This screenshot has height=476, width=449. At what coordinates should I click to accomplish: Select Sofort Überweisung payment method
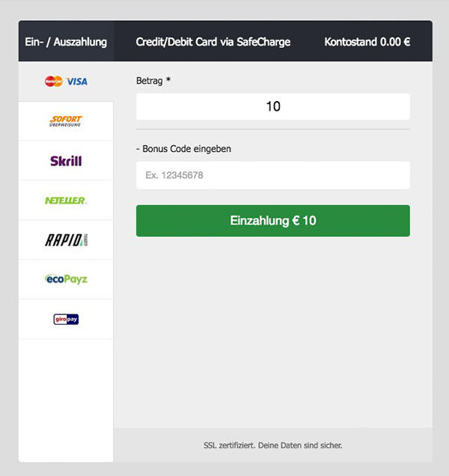tap(66, 121)
